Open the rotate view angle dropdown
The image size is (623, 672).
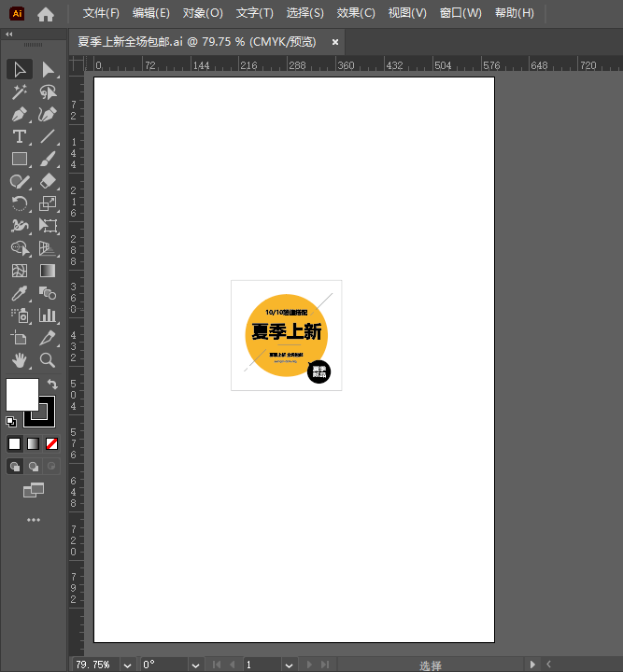(195, 665)
